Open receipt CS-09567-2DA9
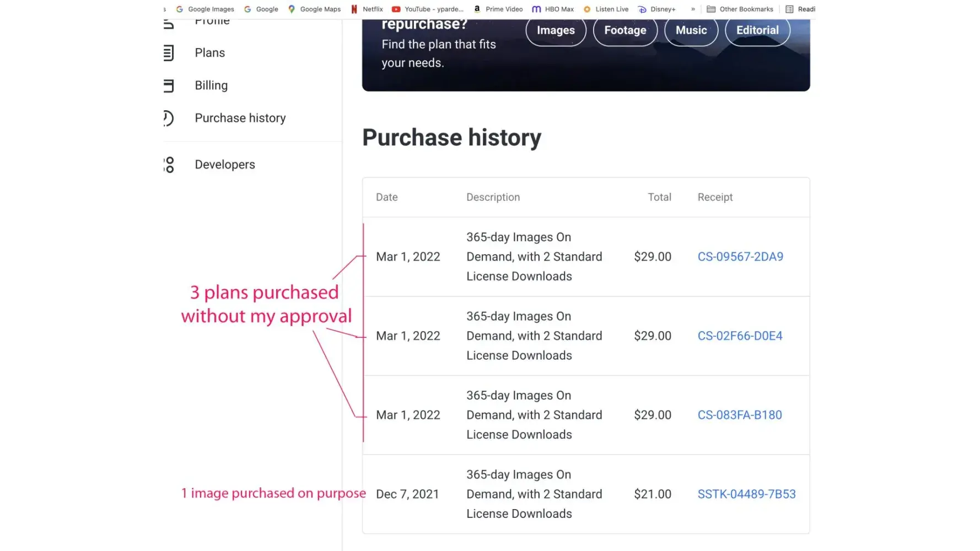The image size is (980, 551). (x=740, y=257)
